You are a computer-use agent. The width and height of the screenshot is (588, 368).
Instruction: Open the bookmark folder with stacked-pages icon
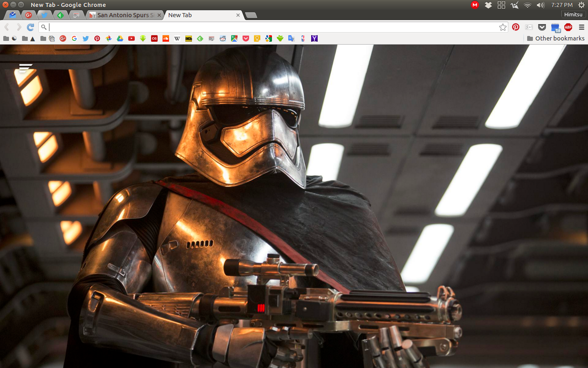pyautogui.click(x=48, y=38)
